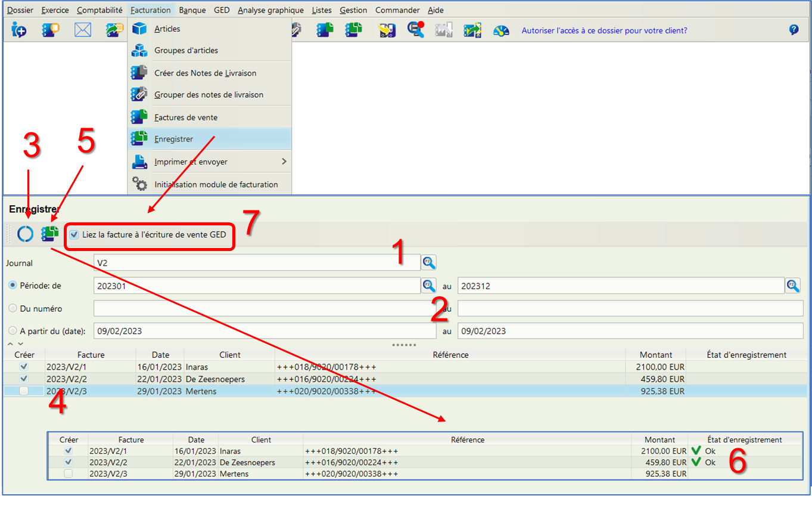This screenshot has height=505, width=812.
Task: Toggle Créer checkbox for Mertens in lower grid
Action: (x=69, y=473)
